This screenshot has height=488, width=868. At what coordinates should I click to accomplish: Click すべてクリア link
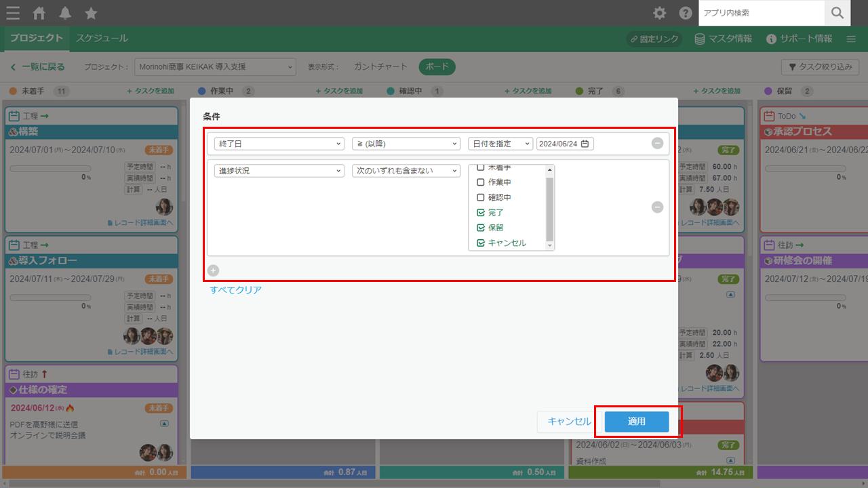pyautogui.click(x=235, y=290)
